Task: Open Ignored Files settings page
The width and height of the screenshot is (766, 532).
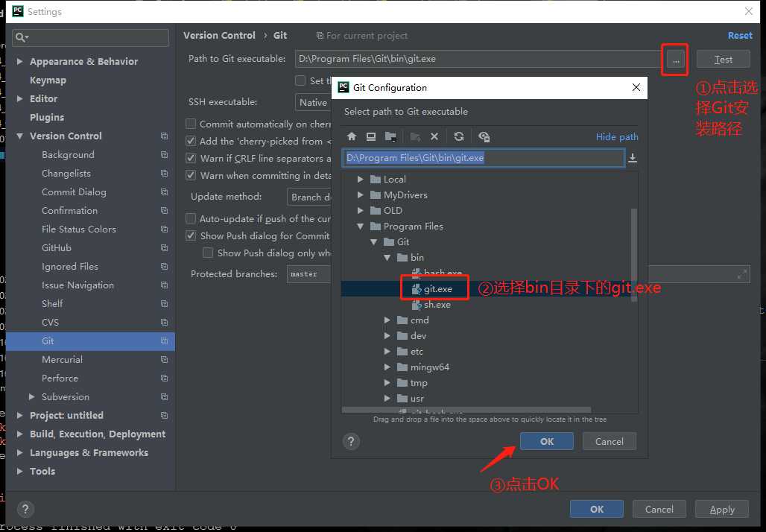Action: (x=70, y=266)
